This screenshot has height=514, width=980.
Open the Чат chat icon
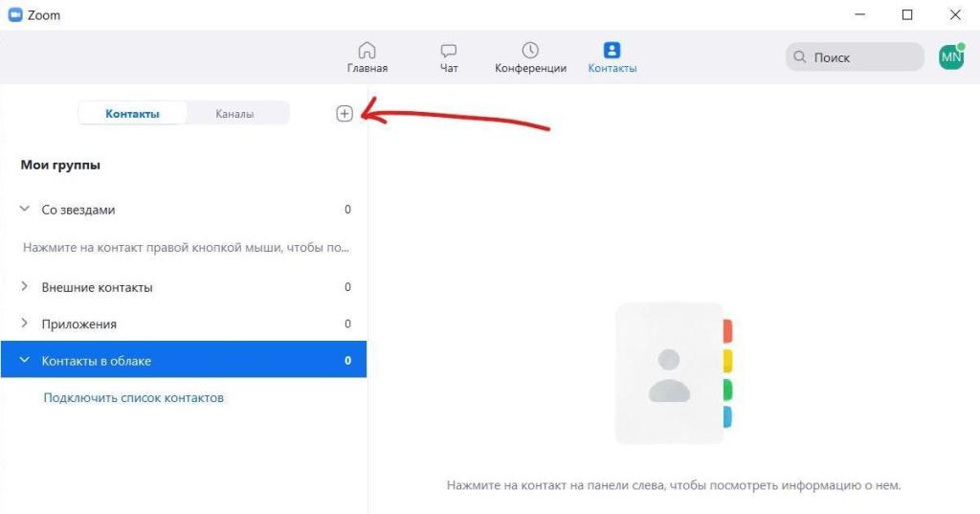pyautogui.click(x=448, y=51)
